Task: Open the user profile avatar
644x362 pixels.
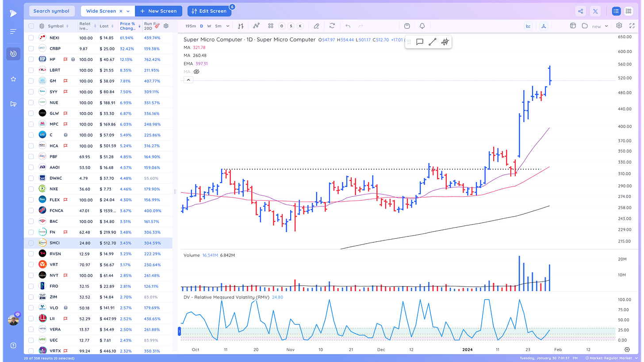Action: 13,320
